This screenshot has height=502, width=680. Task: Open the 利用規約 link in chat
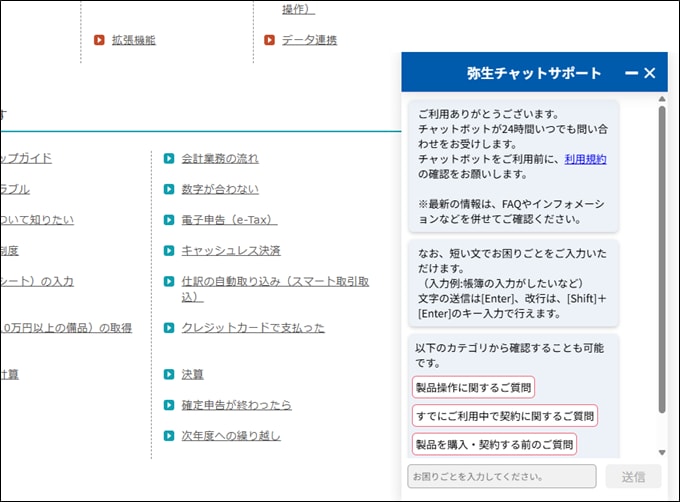pos(585,159)
